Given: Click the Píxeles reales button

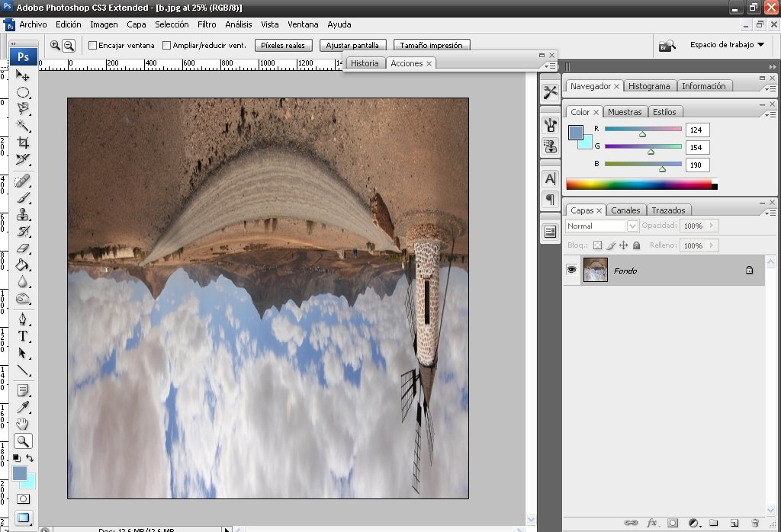Looking at the screenshot, I should coord(283,46).
